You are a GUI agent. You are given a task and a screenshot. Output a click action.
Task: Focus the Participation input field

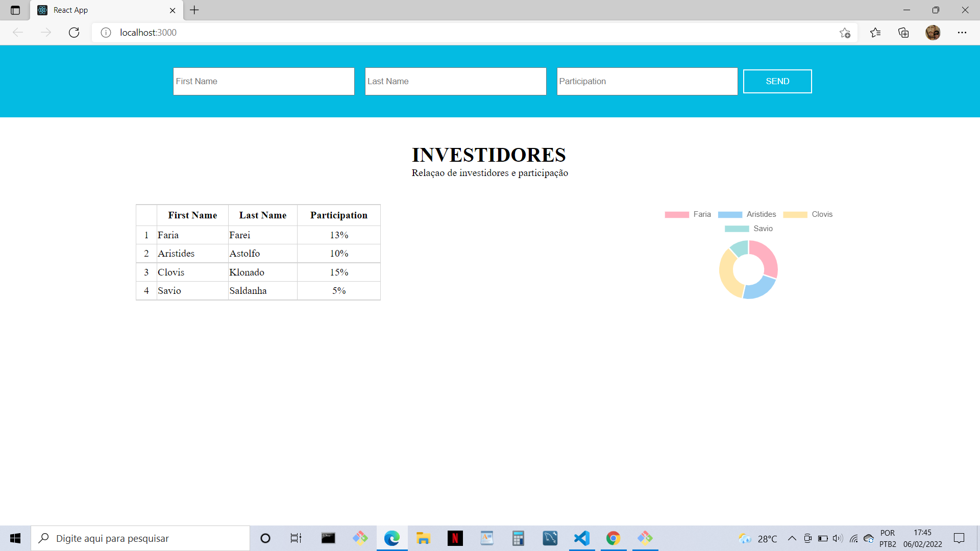(x=647, y=82)
